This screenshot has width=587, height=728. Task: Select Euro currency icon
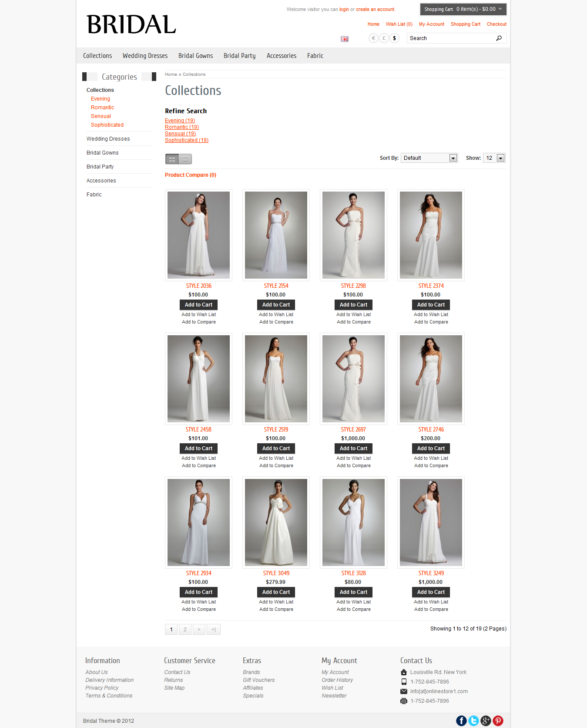coord(373,38)
